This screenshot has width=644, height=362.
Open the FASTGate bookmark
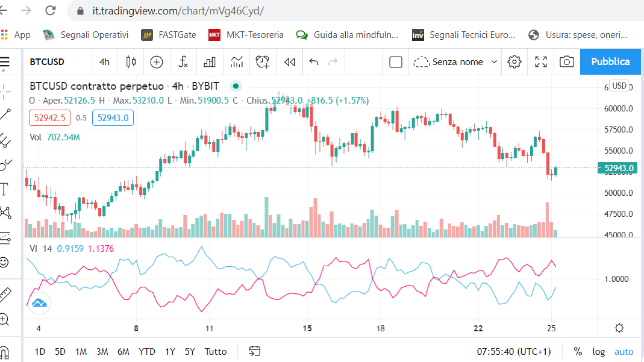click(x=169, y=35)
